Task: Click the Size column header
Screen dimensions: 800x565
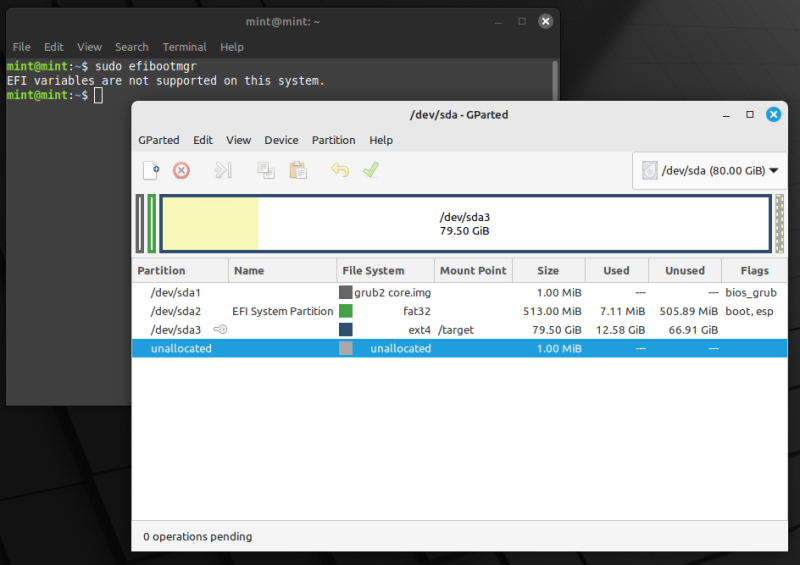Action: (548, 271)
